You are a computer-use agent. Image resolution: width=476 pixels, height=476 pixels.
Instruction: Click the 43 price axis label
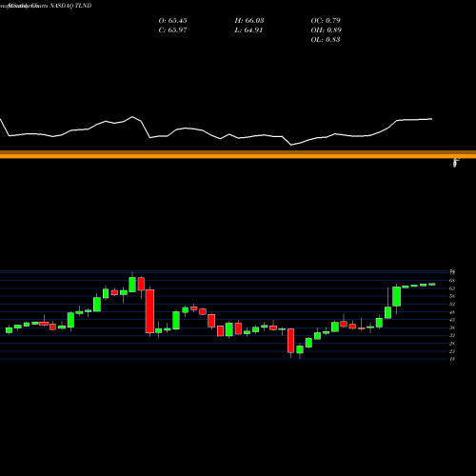tap(452, 320)
